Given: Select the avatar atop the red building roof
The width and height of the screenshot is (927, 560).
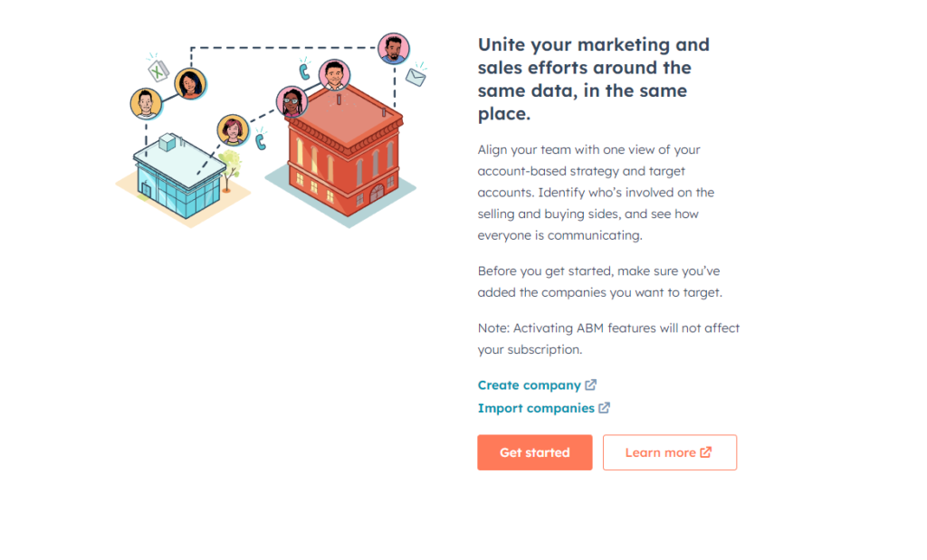Looking at the screenshot, I should [x=334, y=74].
